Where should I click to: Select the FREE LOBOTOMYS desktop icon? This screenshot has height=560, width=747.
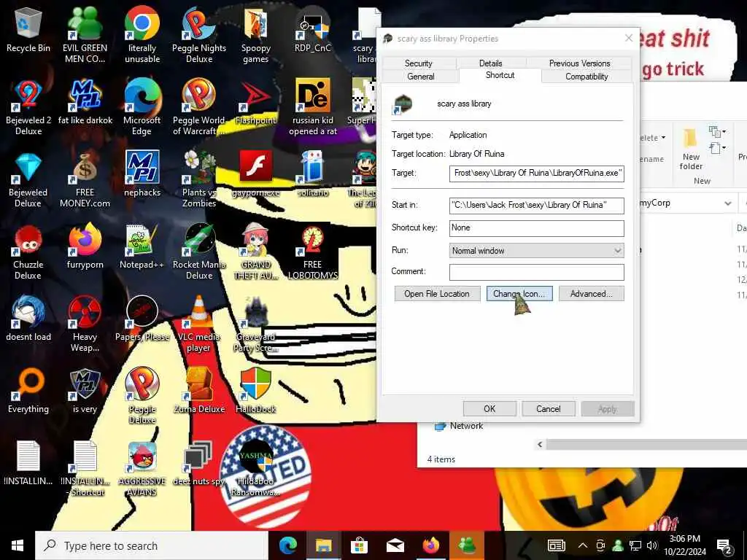312,252
